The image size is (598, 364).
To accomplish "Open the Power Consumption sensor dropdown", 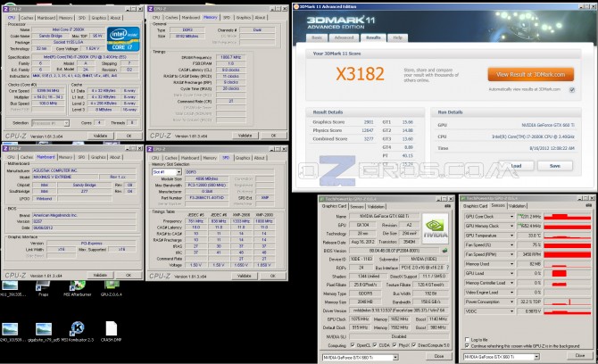I will click(511, 302).
